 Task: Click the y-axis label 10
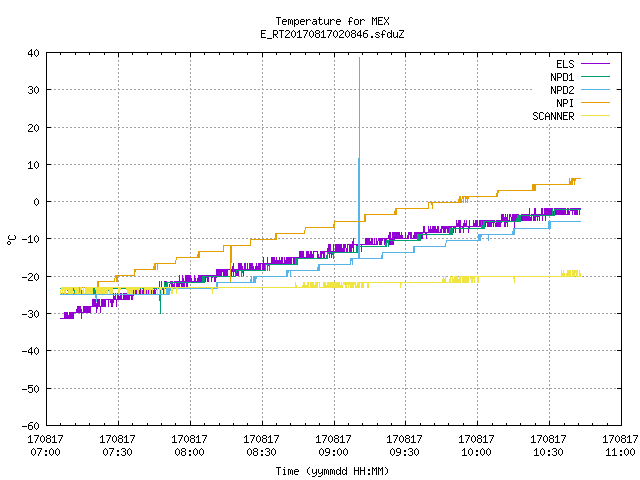pos(33,165)
